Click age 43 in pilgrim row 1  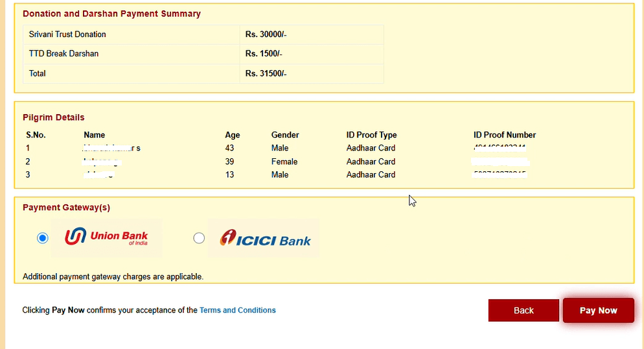point(229,148)
